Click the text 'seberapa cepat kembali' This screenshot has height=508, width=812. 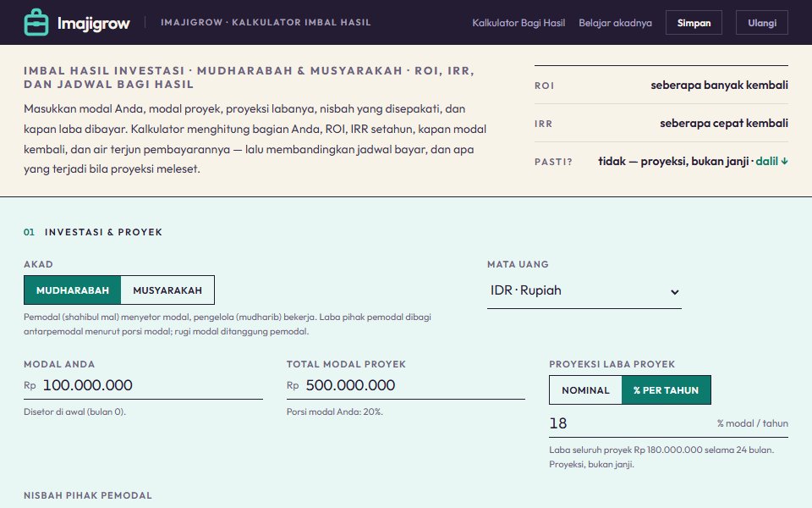[724, 124]
